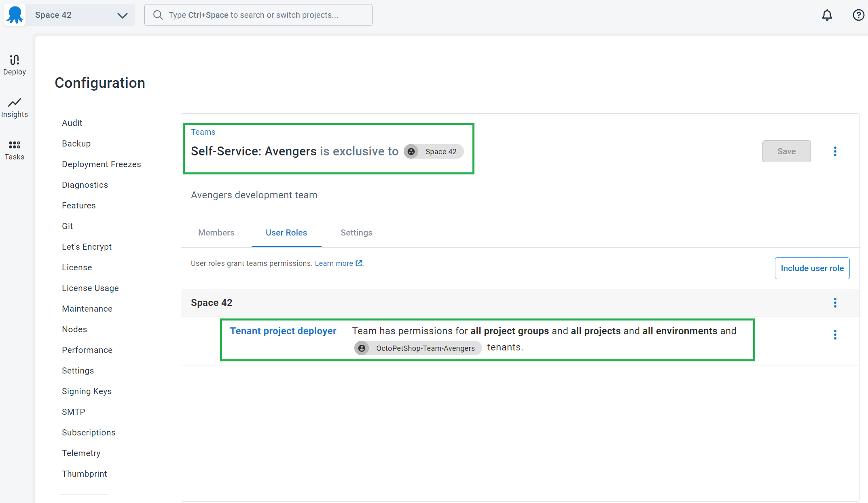
Task: Click the Self-Service: Avengers team title
Action: [254, 151]
